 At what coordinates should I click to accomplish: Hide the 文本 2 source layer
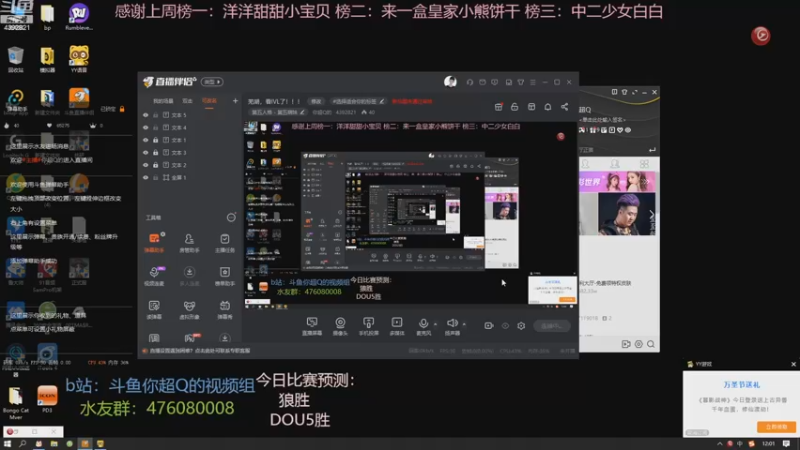pos(146,165)
